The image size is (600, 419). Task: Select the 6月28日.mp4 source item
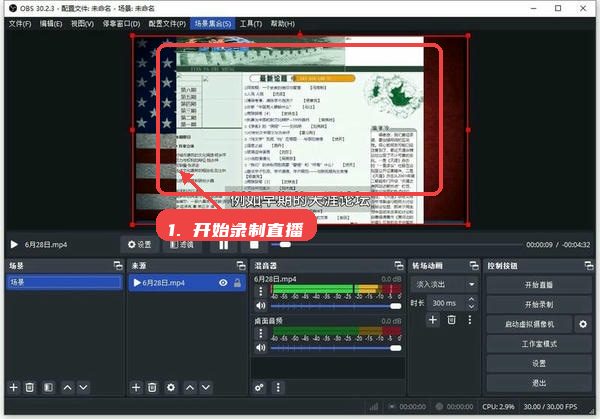coord(187,283)
